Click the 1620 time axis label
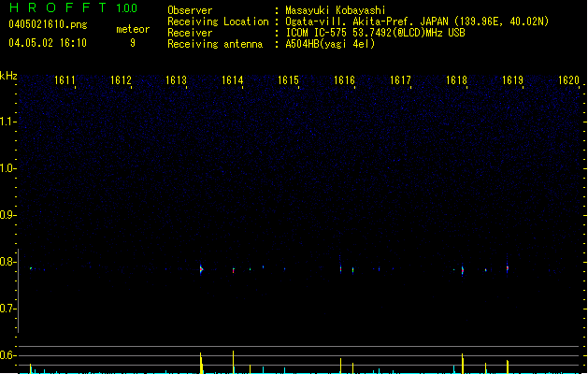Viewport: 588px width, 374px height. point(568,80)
